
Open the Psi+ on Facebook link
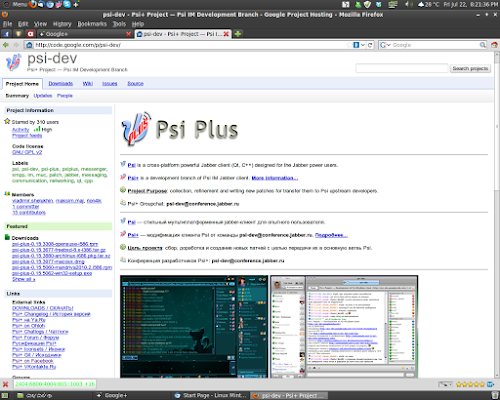point(33,361)
